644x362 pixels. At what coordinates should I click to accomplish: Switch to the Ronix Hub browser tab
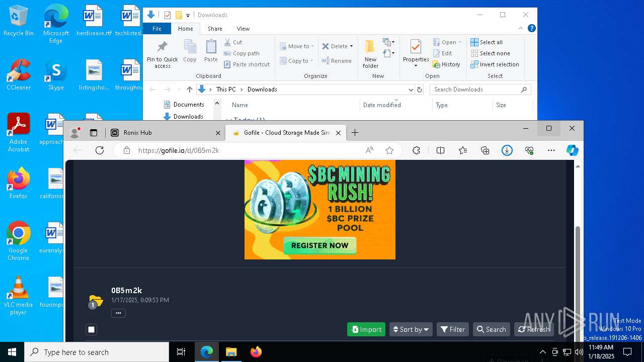165,133
